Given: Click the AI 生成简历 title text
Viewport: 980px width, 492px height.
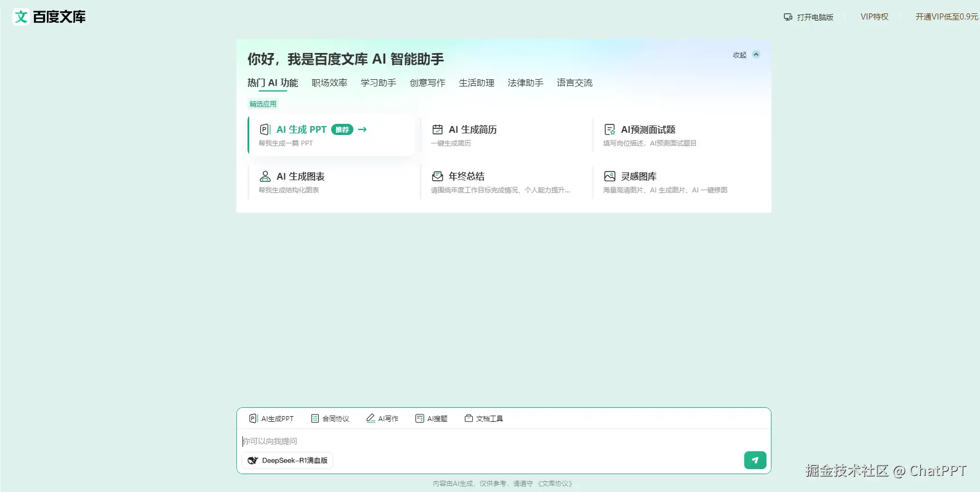Looking at the screenshot, I should point(473,129).
